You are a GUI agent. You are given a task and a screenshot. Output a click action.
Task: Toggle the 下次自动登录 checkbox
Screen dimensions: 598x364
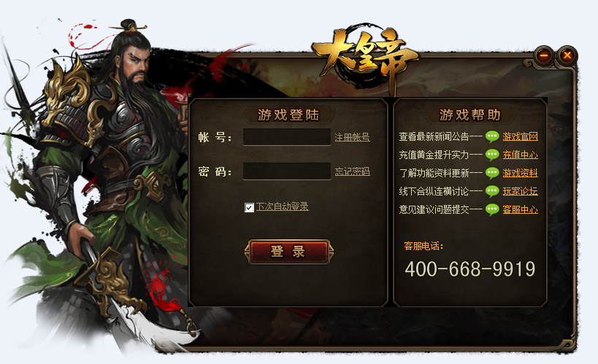point(249,207)
